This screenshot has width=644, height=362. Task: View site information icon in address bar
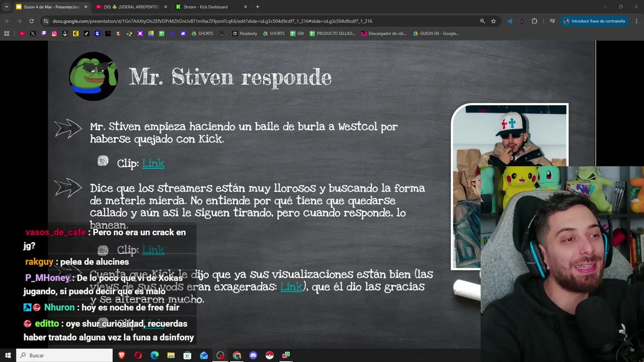46,21
